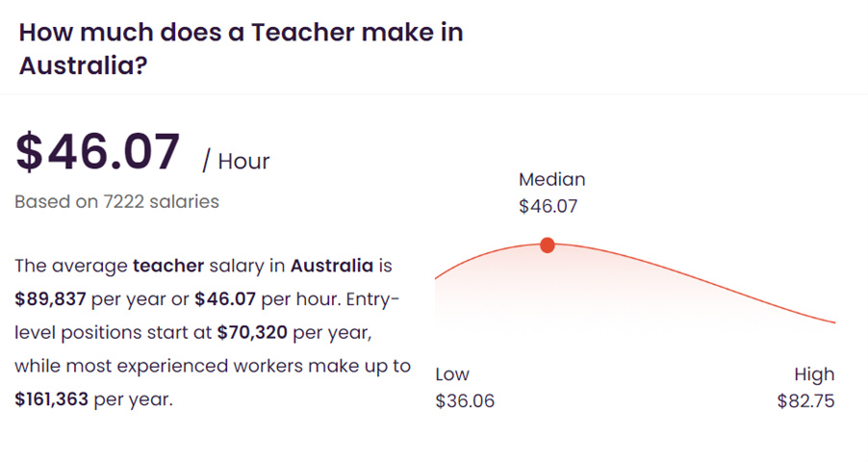
Task: Click the left start of salary curve
Action: click(437, 277)
